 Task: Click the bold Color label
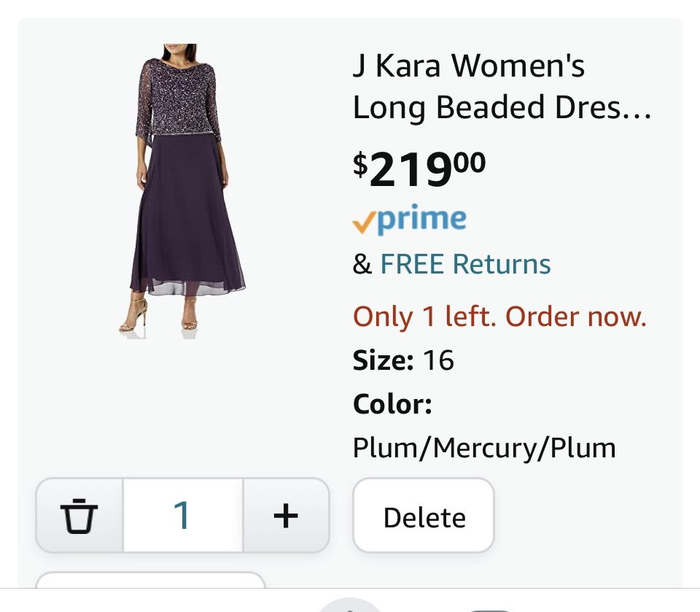tap(392, 403)
